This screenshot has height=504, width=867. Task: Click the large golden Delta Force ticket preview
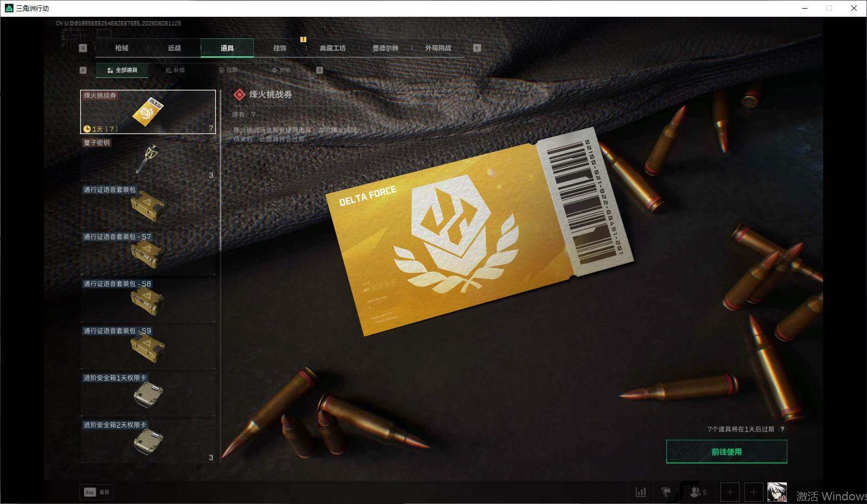pos(479,231)
